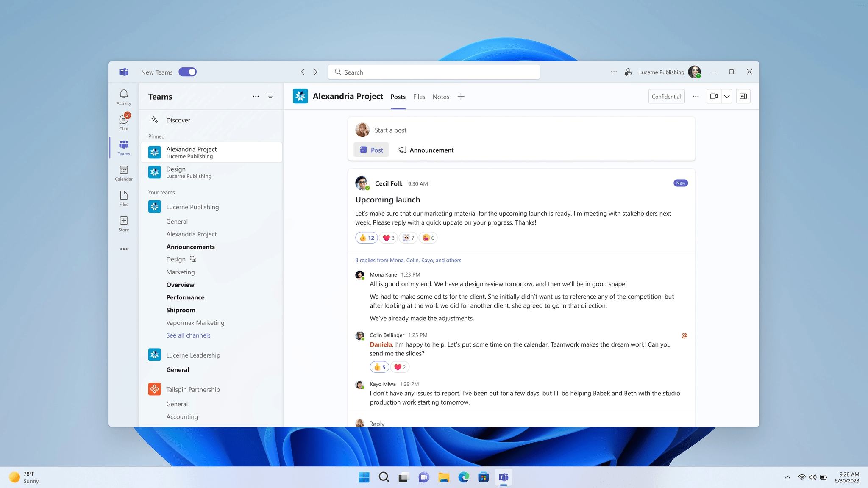Select Discover in the Teams panel
Screen dimensions: 868x488
pyautogui.click(x=178, y=120)
